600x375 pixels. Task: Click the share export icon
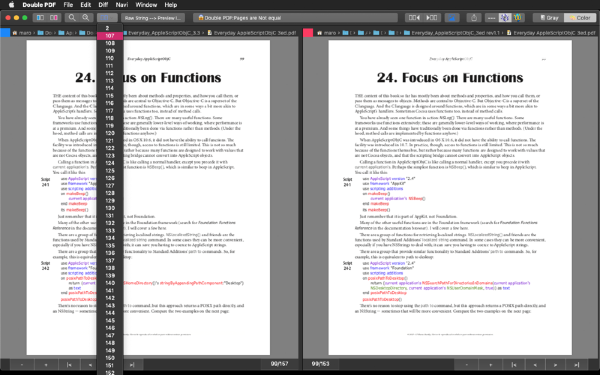[x=474, y=18]
